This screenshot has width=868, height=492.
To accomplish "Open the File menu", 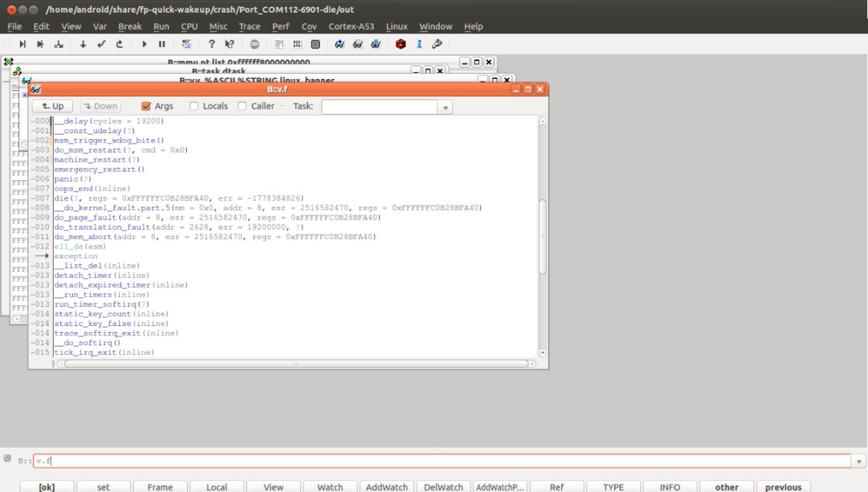I will (14, 27).
